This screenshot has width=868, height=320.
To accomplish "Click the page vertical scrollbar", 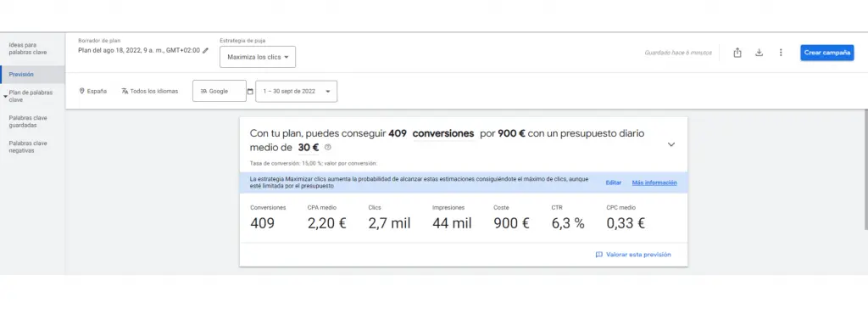I will [865, 169].
